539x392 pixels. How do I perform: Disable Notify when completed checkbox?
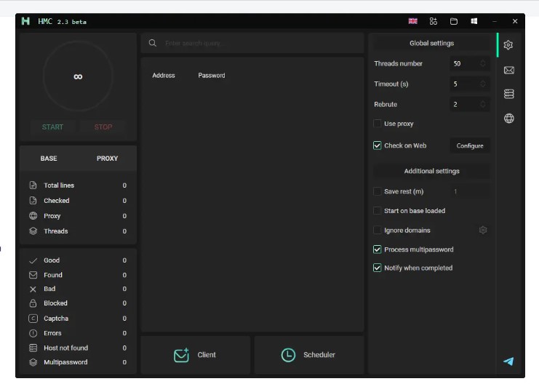point(378,268)
